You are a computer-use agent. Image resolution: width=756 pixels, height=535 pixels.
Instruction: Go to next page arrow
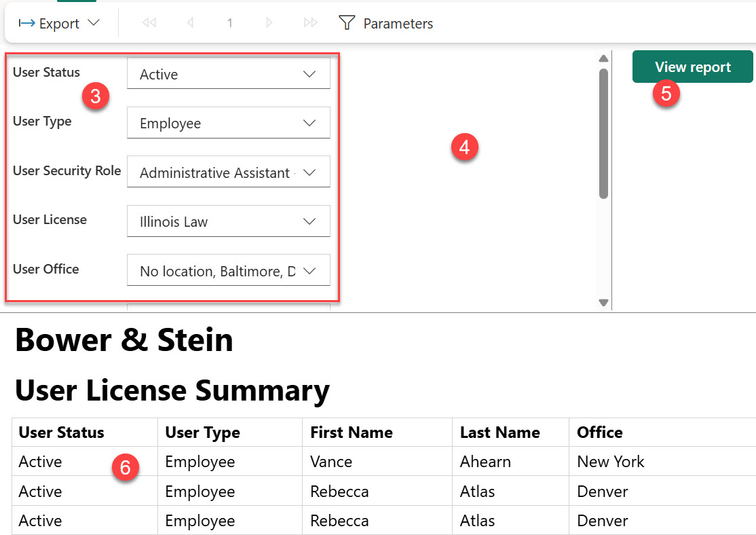click(269, 22)
